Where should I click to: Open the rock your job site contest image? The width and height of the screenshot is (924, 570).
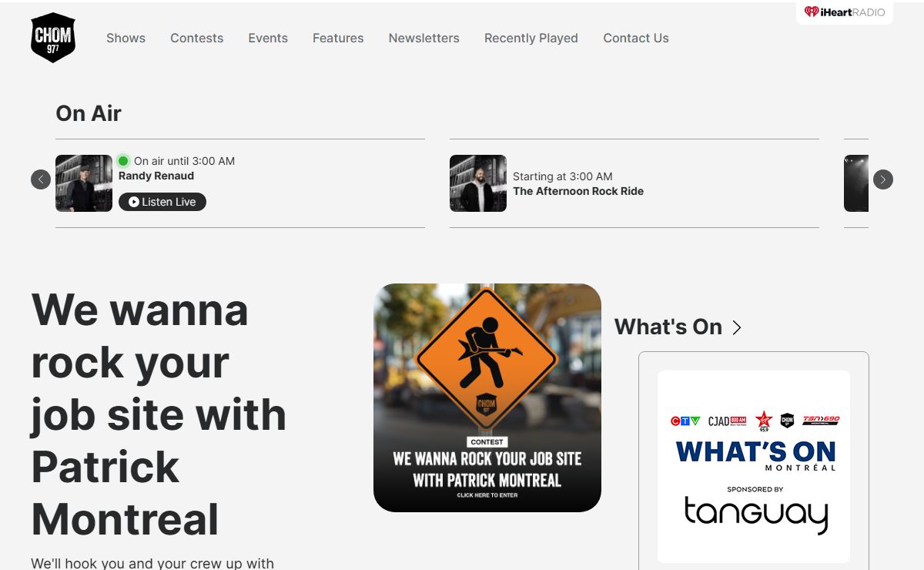point(487,397)
